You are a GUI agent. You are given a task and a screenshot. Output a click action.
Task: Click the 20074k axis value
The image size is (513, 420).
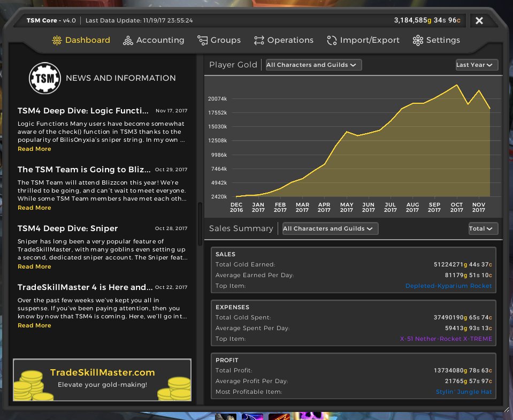[x=217, y=99]
